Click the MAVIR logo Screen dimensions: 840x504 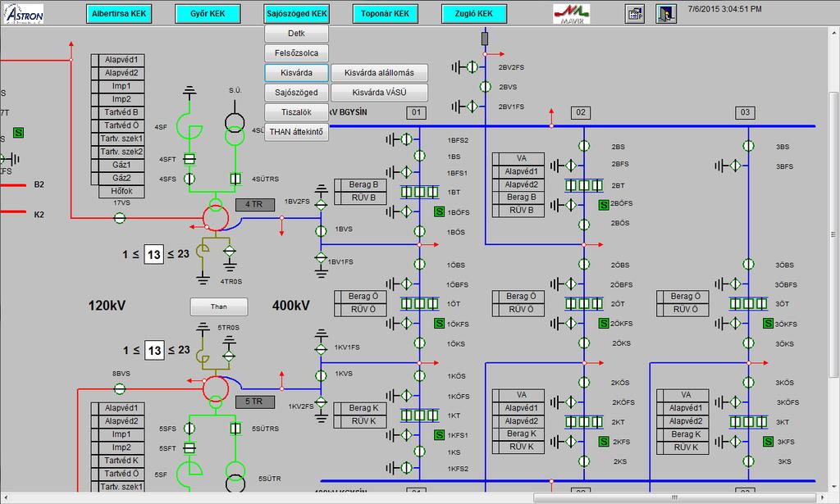(571, 13)
